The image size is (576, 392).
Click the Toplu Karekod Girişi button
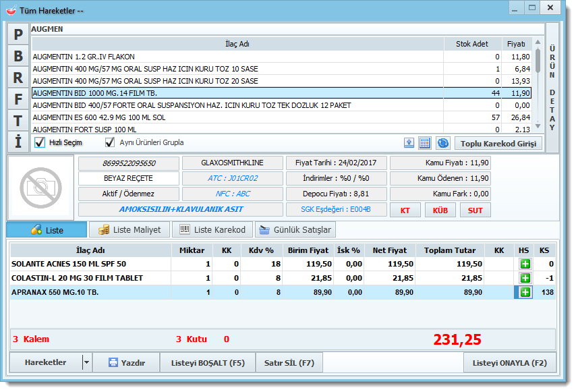coord(498,143)
